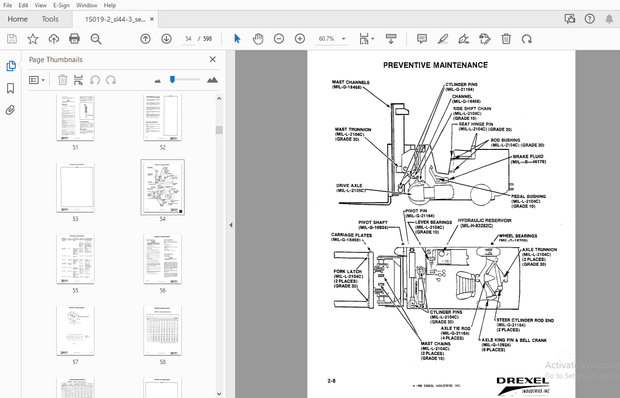Viewport: 620px width, 398px height.
Task: Click the print pages icon in the thumbnails panel
Action: click(78, 80)
